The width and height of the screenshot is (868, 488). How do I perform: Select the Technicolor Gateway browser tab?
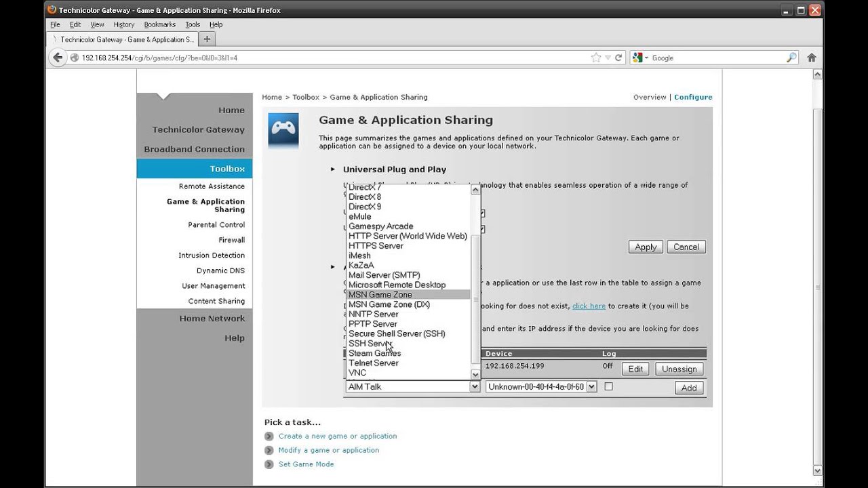pyautogui.click(x=122, y=39)
